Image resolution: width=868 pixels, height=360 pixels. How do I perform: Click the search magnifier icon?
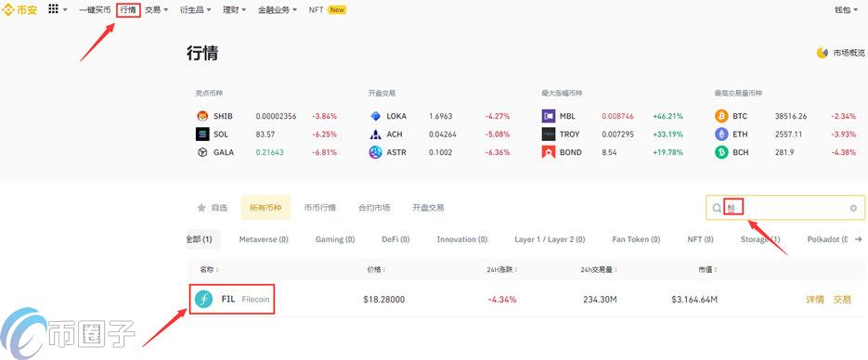[717, 208]
